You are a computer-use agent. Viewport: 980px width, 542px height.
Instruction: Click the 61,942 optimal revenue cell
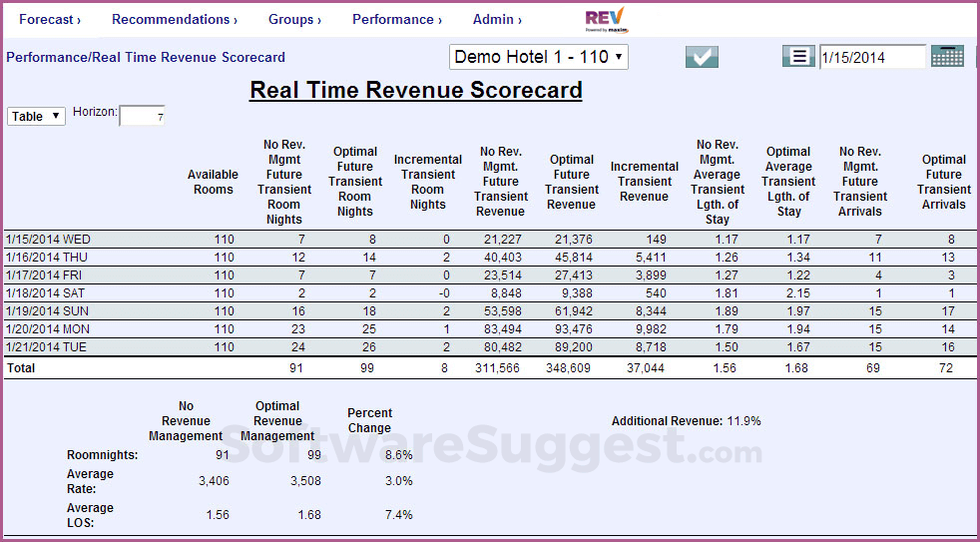tap(572, 311)
